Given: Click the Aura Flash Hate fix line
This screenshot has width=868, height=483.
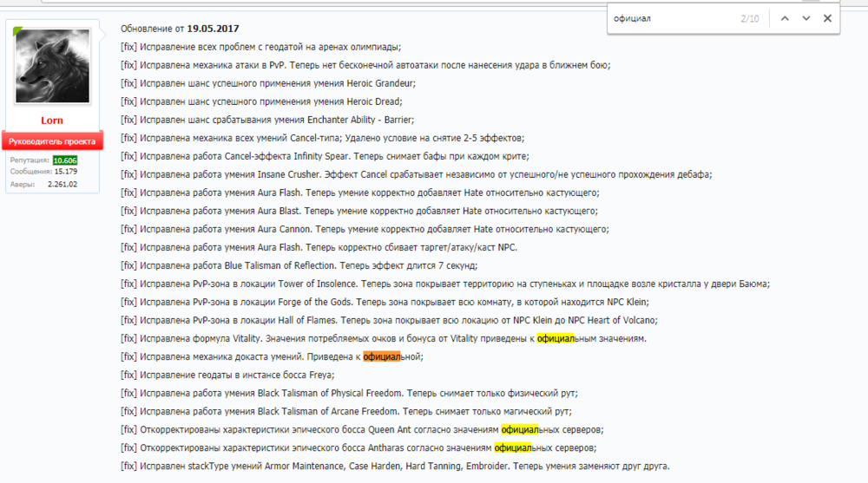Looking at the screenshot, I should [360, 193].
